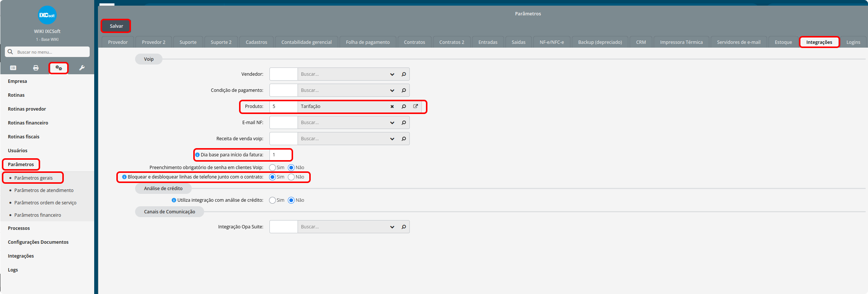This screenshot has height=294, width=868.
Task: Open Rotinas financeiro in sidebar
Action: coord(28,123)
